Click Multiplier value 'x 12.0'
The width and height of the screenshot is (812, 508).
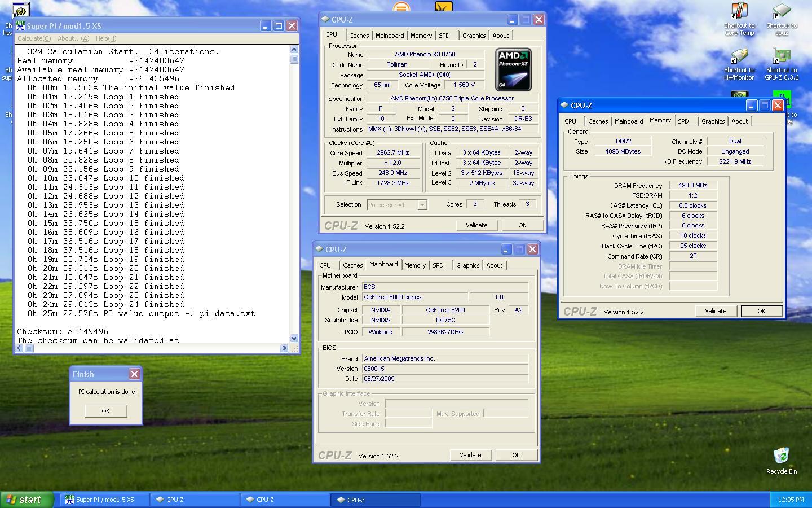[392, 163]
